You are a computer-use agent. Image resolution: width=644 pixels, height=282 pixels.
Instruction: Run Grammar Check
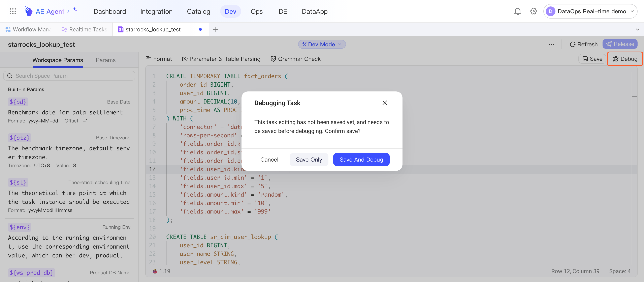(x=295, y=59)
